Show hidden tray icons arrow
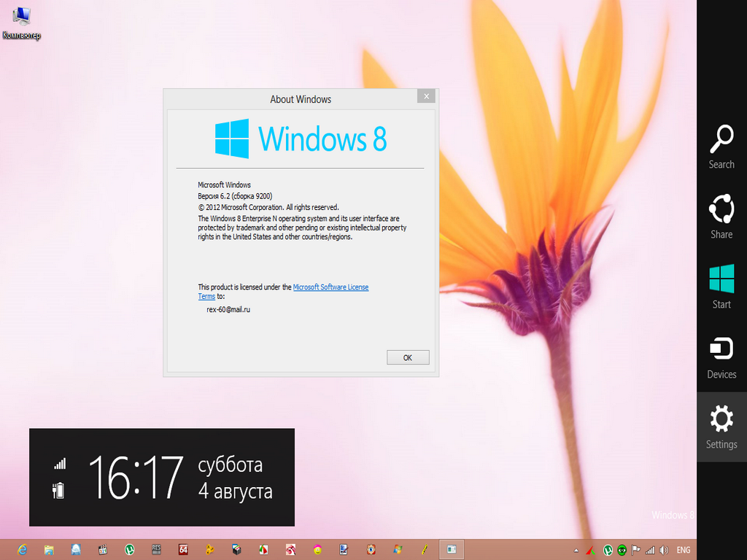747x560 pixels. tap(576, 551)
